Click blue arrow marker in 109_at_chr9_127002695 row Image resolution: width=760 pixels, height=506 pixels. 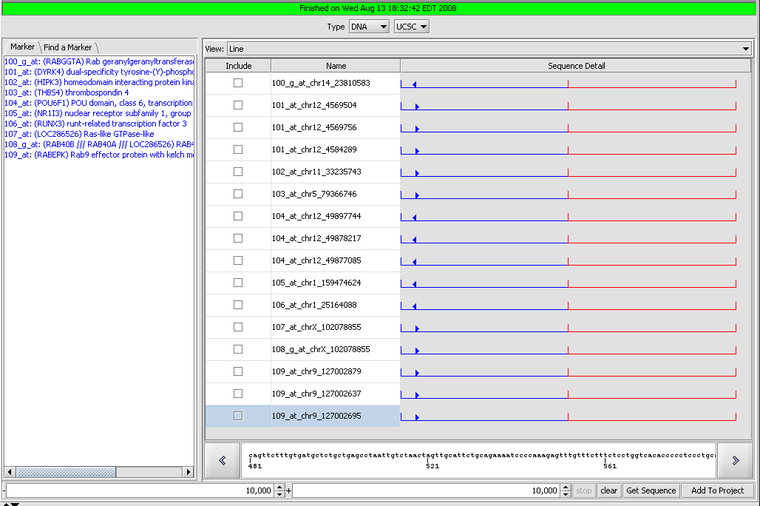point(415,416)
